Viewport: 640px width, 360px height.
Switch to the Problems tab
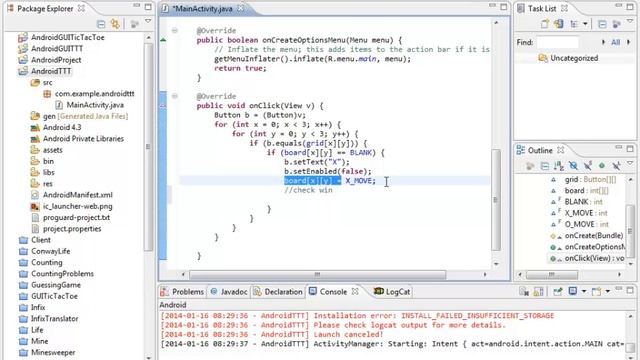[182, 292]
